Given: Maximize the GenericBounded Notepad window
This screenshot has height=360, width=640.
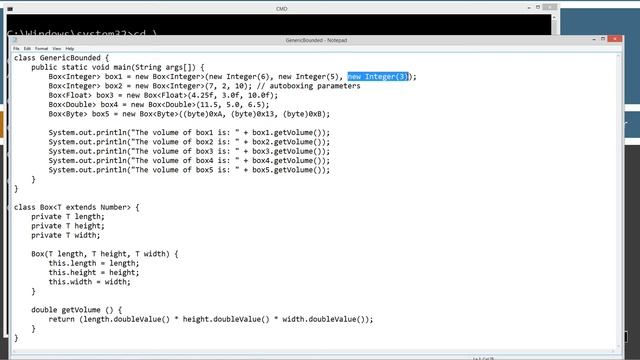Looking at the screenshot, I should click(x=603, y=39).
